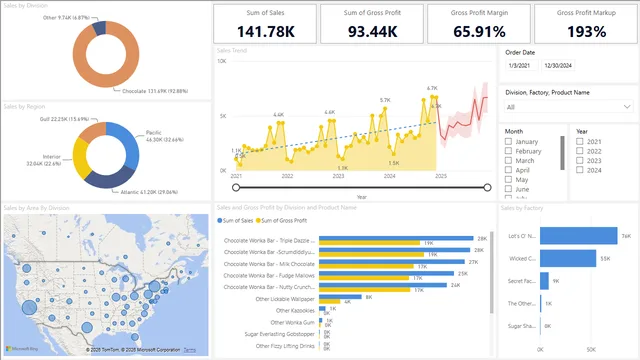The image size is (640, 360).
Task: Click Triple Dazzle sales bar (28K)
Action: (396, 238)
